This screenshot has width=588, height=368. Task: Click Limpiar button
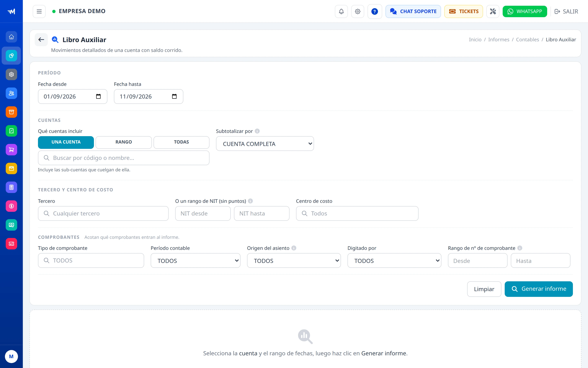coord(484,289)
